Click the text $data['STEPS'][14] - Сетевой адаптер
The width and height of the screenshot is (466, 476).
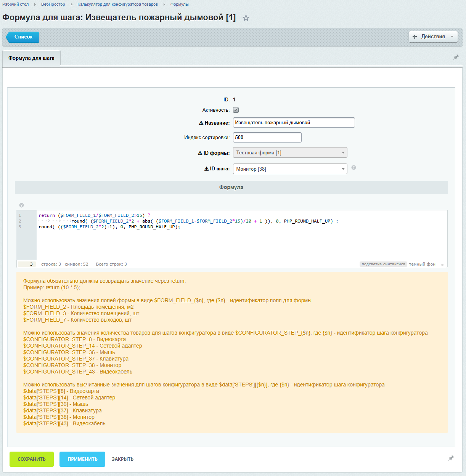pos(69,397)
